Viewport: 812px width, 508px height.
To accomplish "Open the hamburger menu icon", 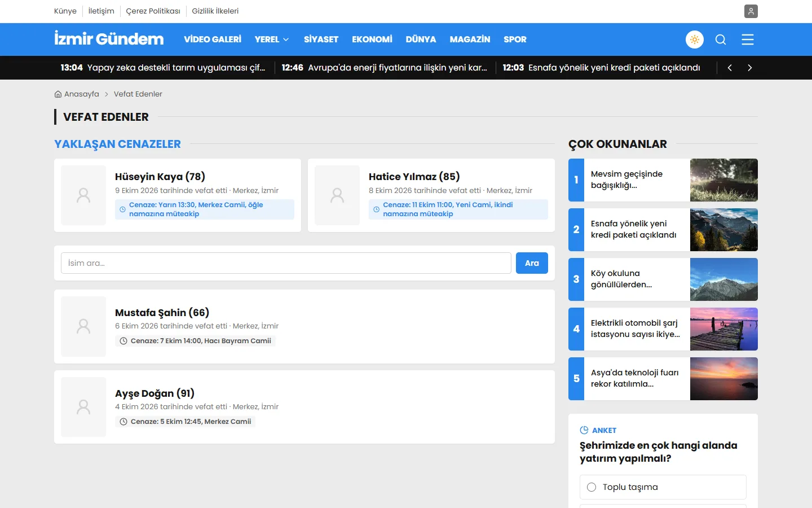I will [x=748, y=40].
